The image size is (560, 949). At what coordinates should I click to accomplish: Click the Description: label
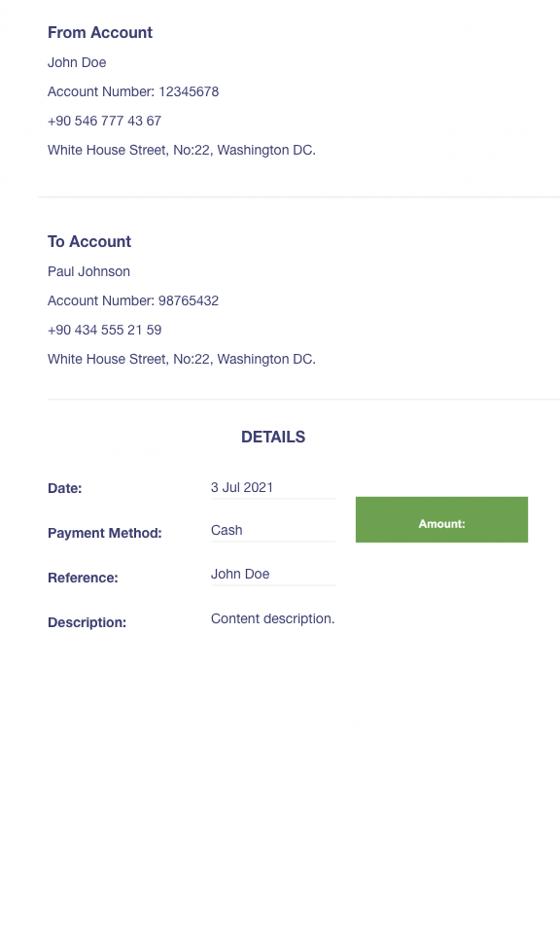point(87,622)
